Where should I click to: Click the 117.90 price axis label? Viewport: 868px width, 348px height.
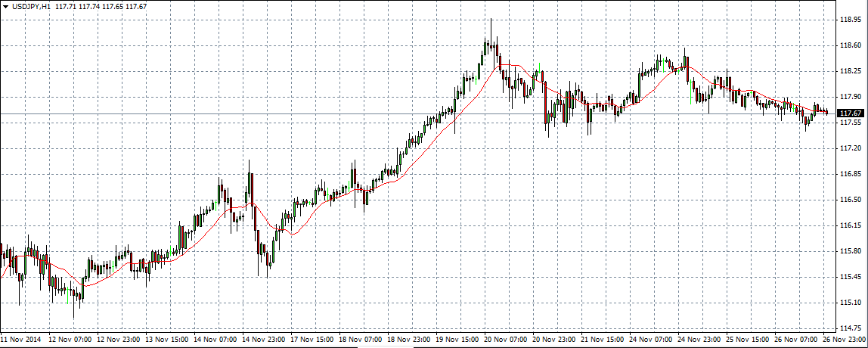click(851, 97)
